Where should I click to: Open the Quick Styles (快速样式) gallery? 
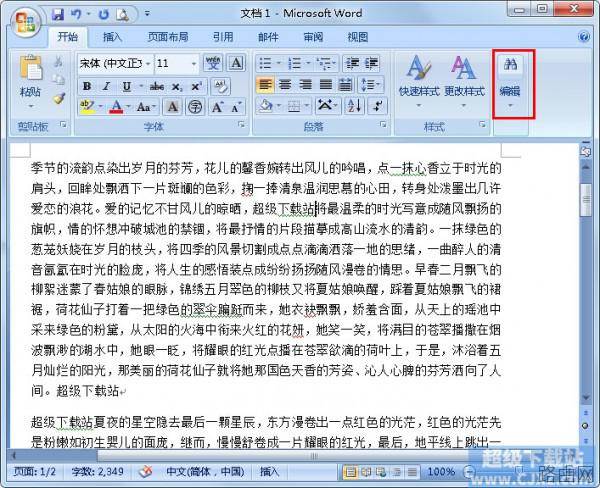point(419,81)
